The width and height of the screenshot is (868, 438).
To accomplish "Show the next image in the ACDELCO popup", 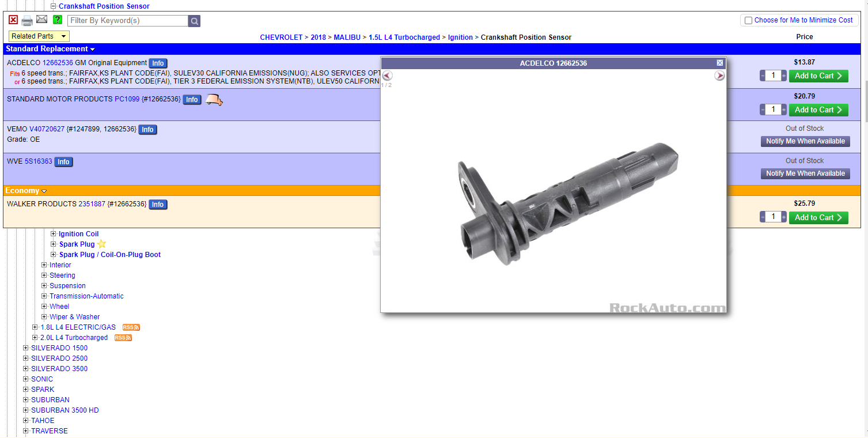I will [x=719, y=75].
